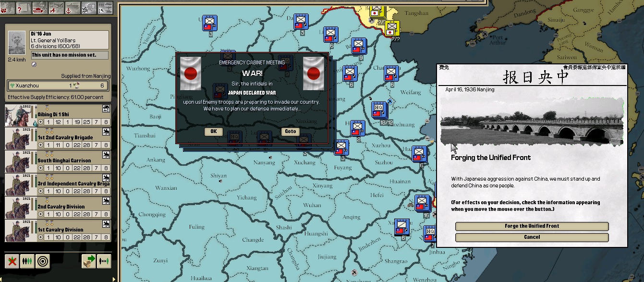Click plus icon on 1st 2nd Cavalry Brigade row

[x=40, y=145]
